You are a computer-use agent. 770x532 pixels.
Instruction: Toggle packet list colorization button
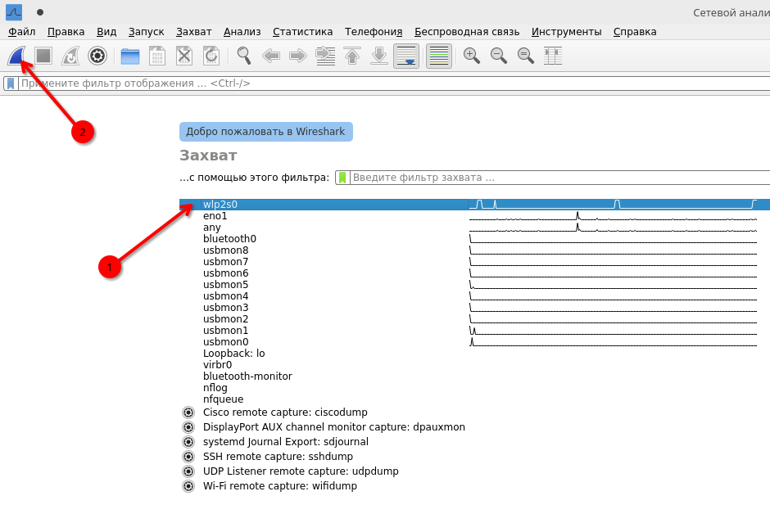tap(439, 56)
